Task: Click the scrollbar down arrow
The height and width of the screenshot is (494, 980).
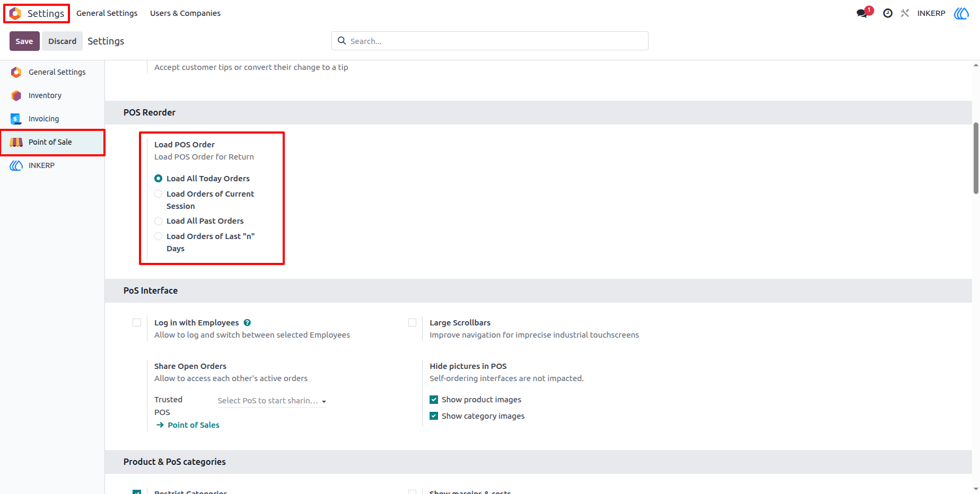Action: tap(976, 489)
